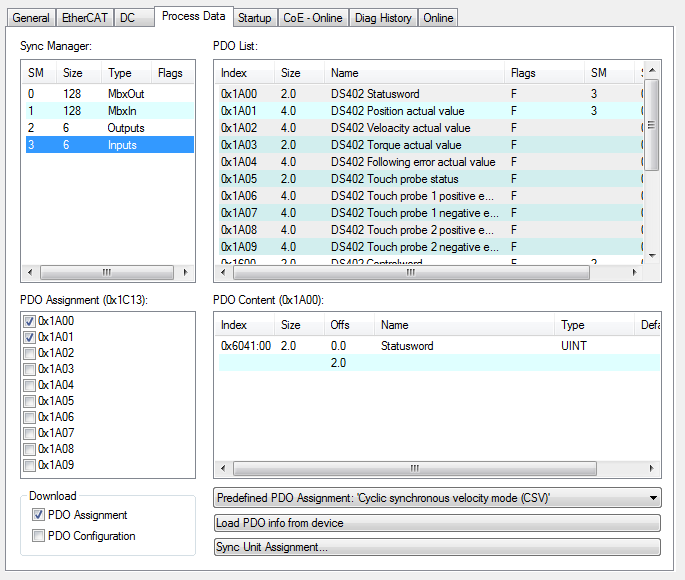Enable the 0x1A06 PDO assignment checkbox

(x=29, y=417)
